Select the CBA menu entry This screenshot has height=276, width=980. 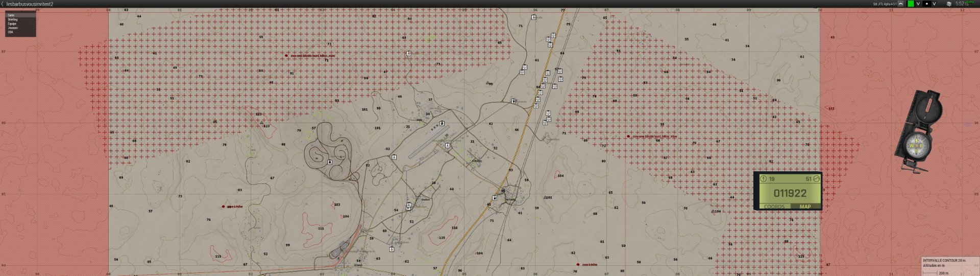tap(10, 32)
